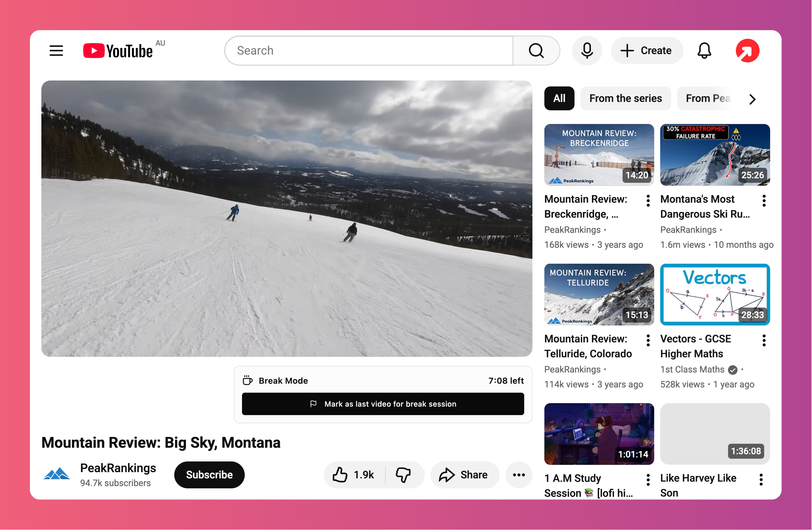Open the notifications bell

tap(704, 51)
